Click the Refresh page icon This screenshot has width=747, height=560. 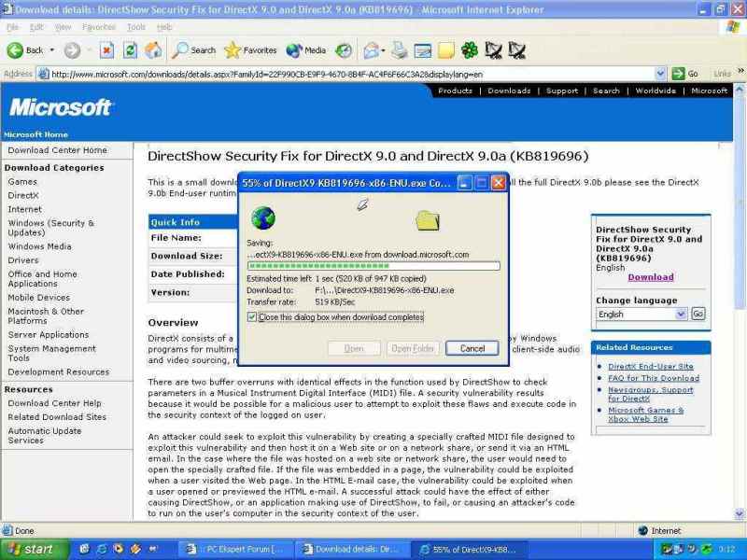pyautogui.click(x=131, y=50)
